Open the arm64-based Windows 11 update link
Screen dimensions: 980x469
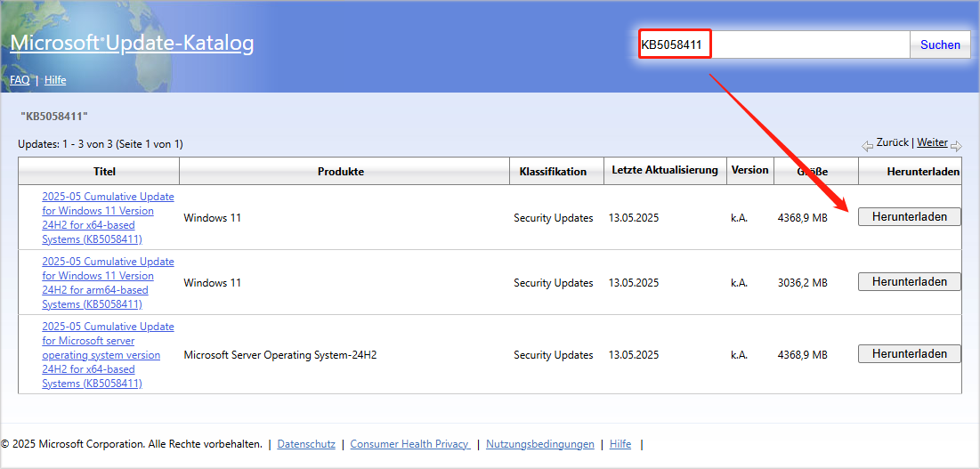coord(108,283)
